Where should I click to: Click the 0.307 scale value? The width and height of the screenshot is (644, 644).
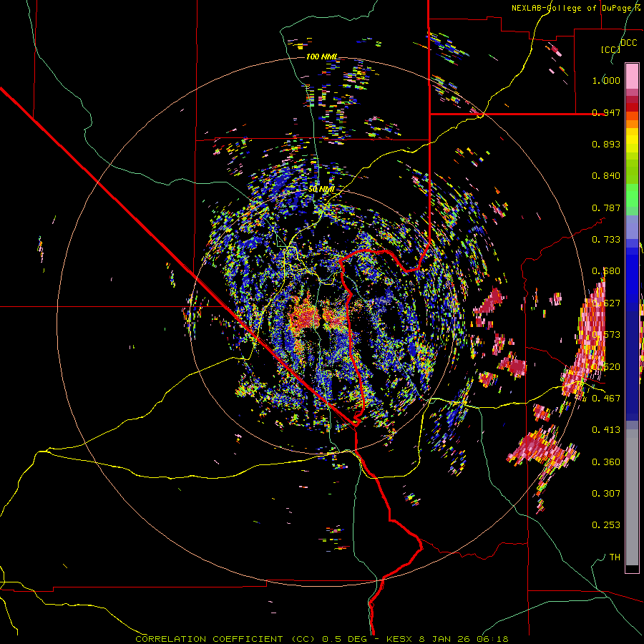[606, 494]
